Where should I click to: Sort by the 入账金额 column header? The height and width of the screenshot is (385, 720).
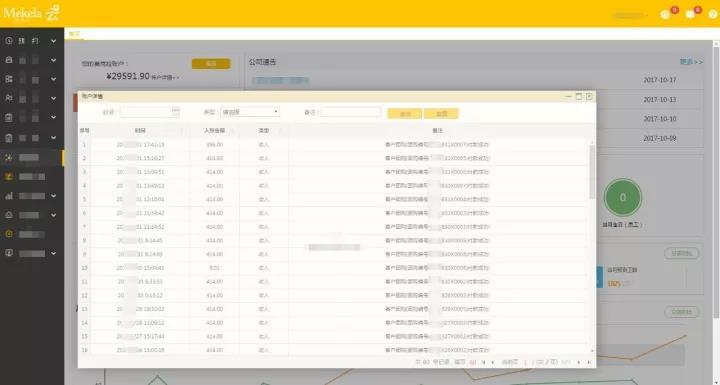click(214, 131)
